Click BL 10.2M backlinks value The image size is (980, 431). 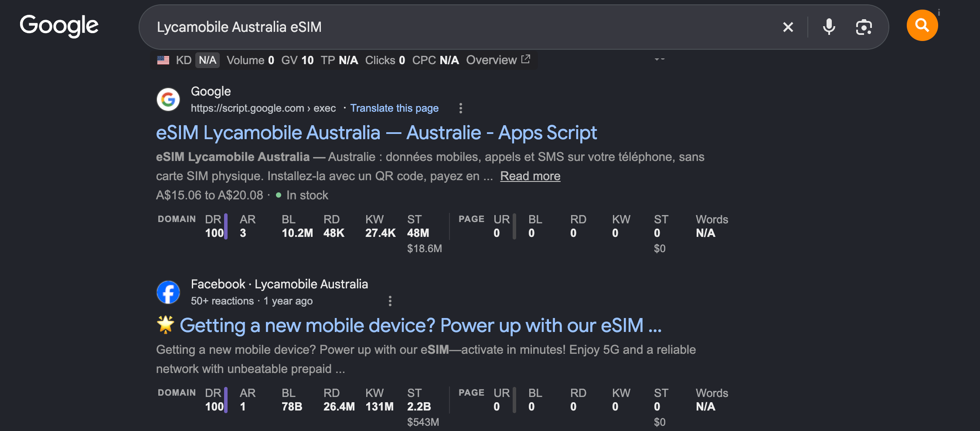tap(297, 233)
